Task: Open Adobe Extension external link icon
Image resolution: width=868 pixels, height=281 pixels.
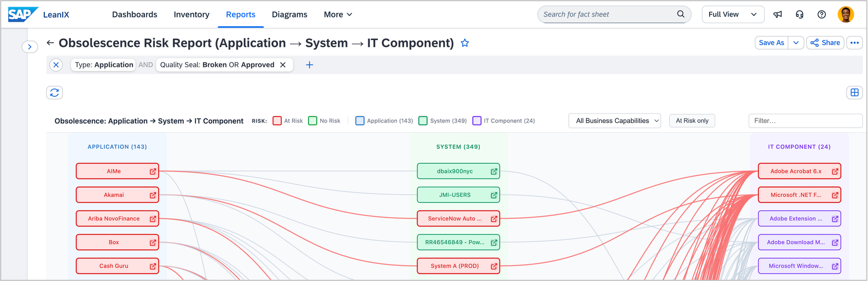Action: (835, 219)
